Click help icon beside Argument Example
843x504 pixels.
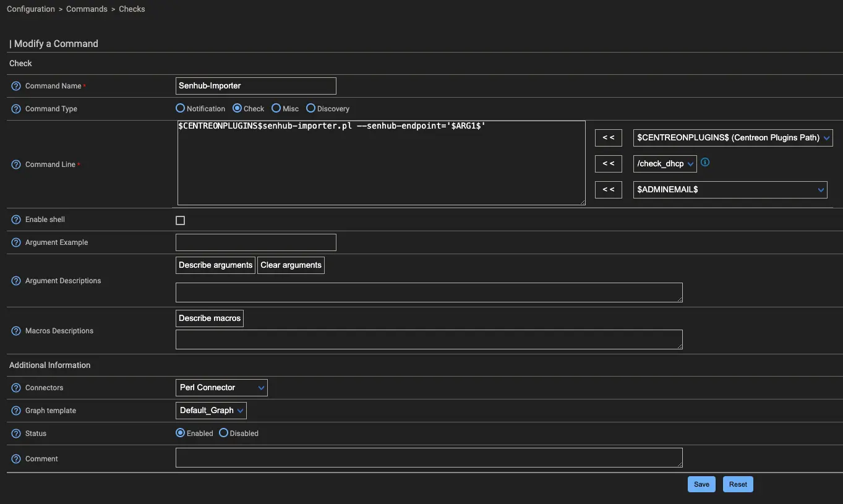pos(17,242)
